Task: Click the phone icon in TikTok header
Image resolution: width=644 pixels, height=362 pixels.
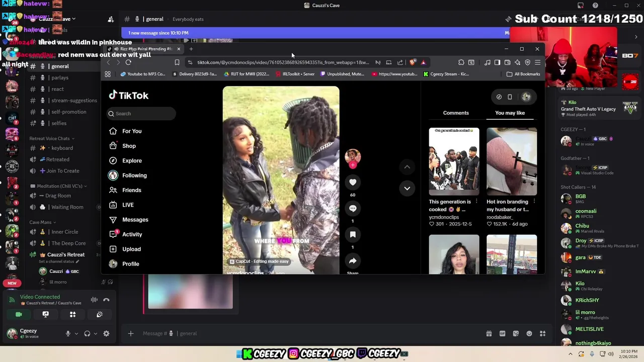Action: (510, 97)
